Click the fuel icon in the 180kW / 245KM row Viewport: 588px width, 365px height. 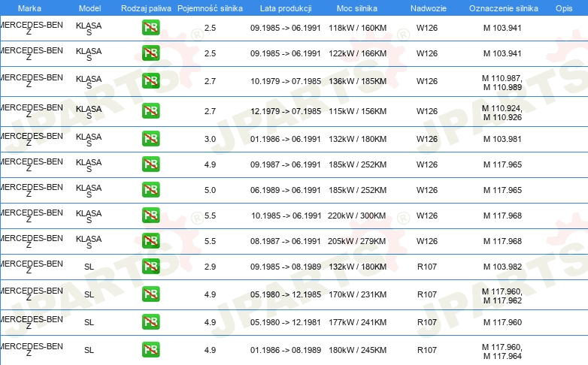point(150,349)
